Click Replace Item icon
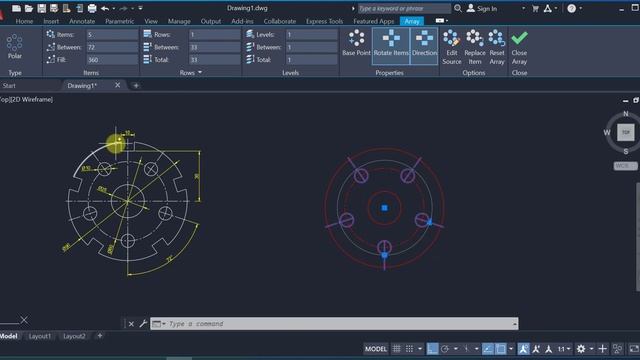Viewport: 640px width, 360px height. click(x=475, y=47)
